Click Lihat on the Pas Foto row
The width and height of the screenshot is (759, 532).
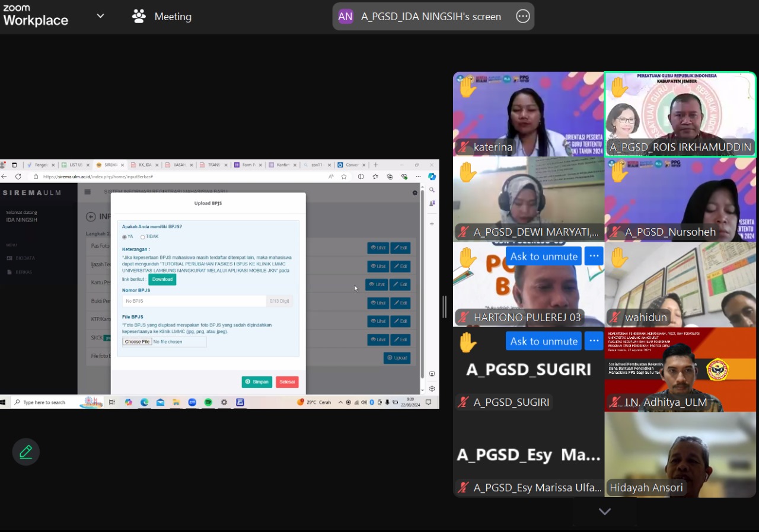pyautogui.click(x=378, y=248)
